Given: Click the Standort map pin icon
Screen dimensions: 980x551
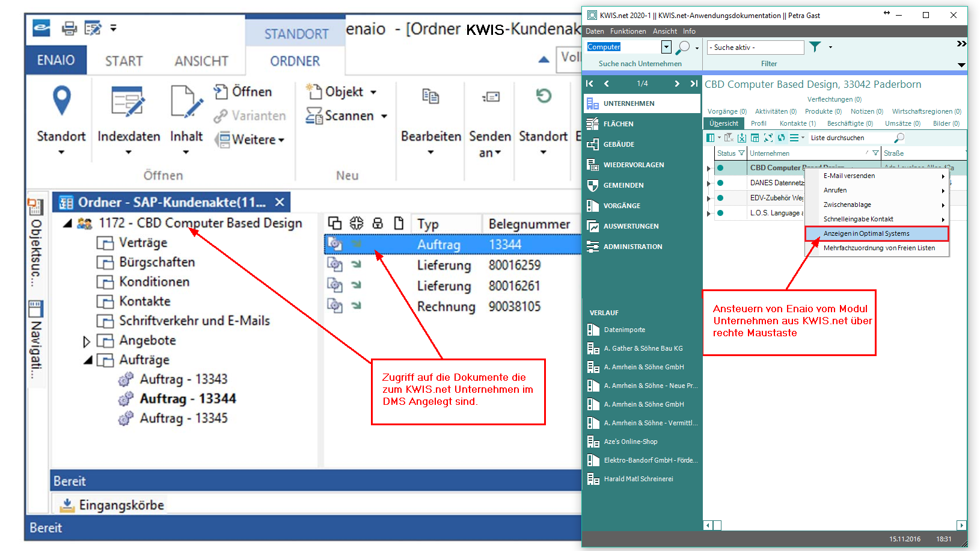Looking at the screenshot, I should coord(61,100).
